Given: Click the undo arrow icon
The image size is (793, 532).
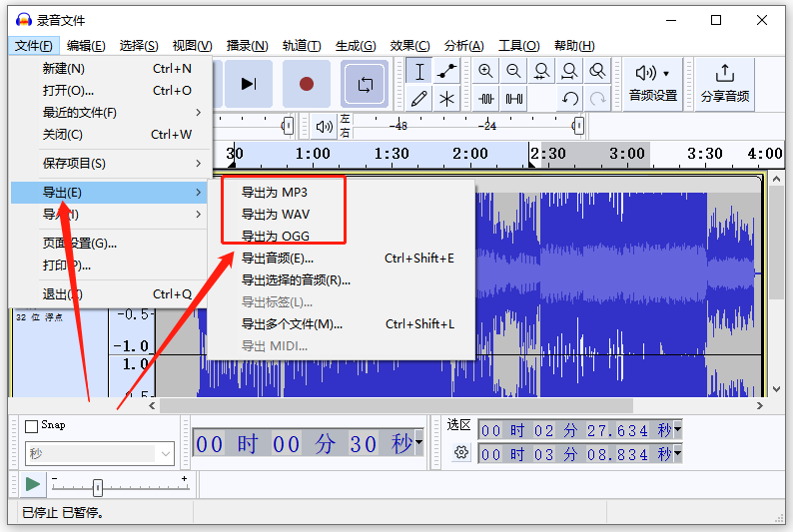Looking at the screenshot, I should click(x=570, y=99).
